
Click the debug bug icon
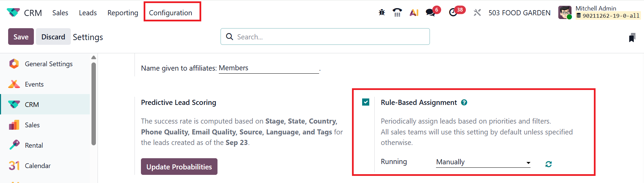point(382,13)
